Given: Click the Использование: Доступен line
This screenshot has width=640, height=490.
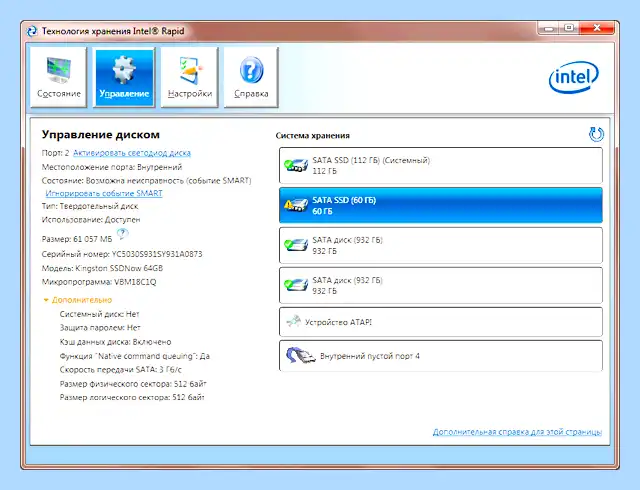Looking at the screenshot, I should coord(91,220).
